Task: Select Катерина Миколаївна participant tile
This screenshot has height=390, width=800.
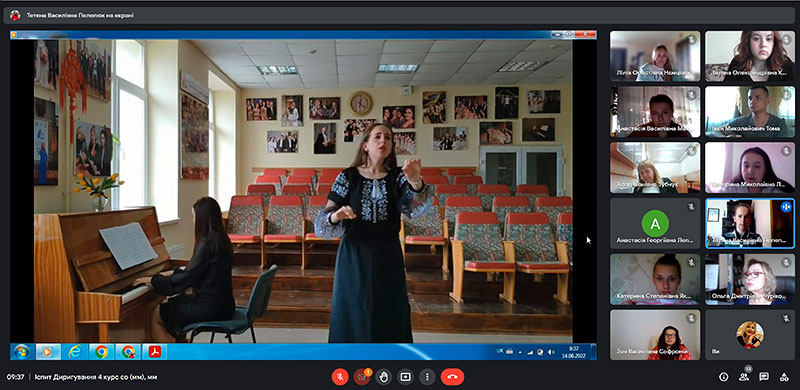Action: (x=750, y=167)
